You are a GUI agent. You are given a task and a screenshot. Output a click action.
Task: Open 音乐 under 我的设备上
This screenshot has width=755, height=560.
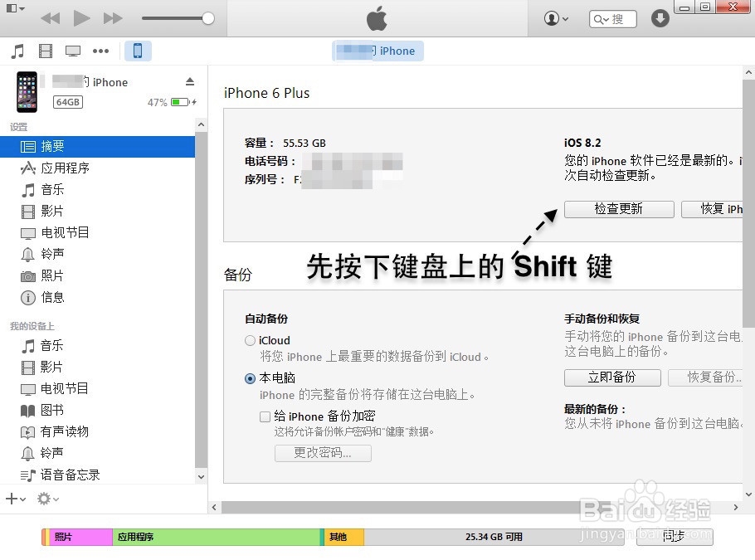point(98,345)
